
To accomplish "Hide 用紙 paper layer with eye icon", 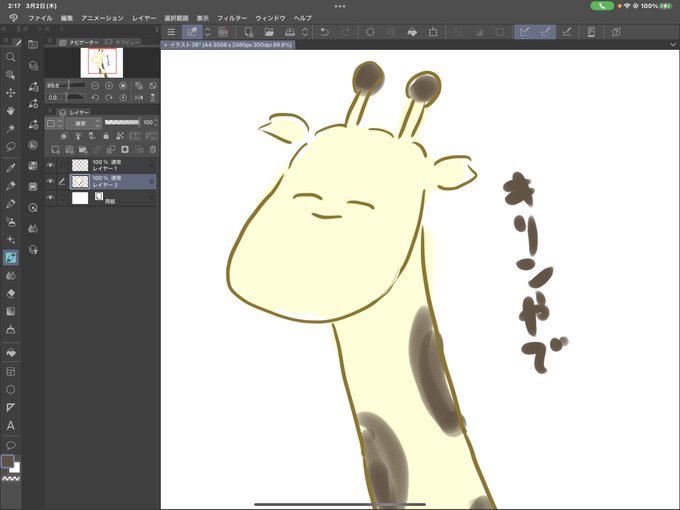I will tap(50, 198).
